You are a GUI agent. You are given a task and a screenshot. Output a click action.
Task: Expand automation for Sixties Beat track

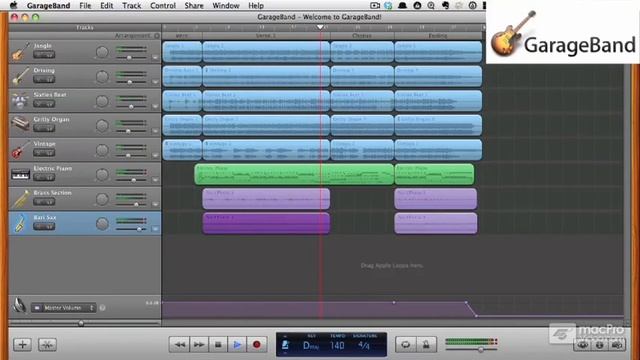click(x=155, y=107)
